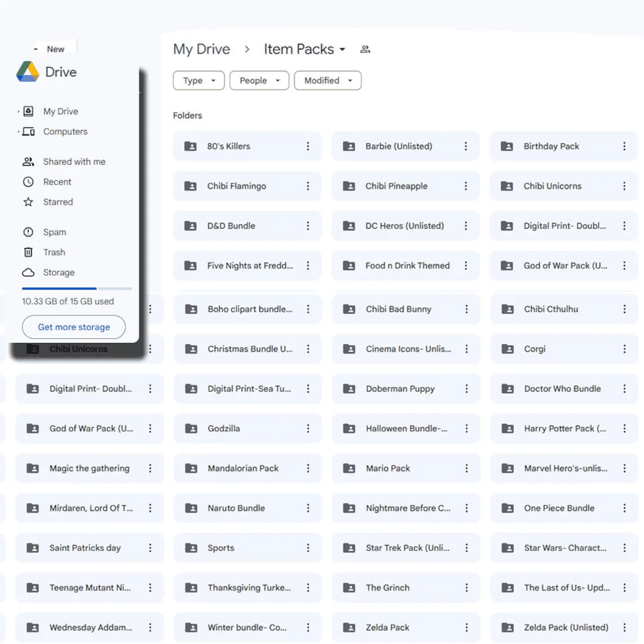Viewport: 644px width, 644px height.
Task: Open the three-dot menu for the Corgi folder
Action: (x=624, y=349)
